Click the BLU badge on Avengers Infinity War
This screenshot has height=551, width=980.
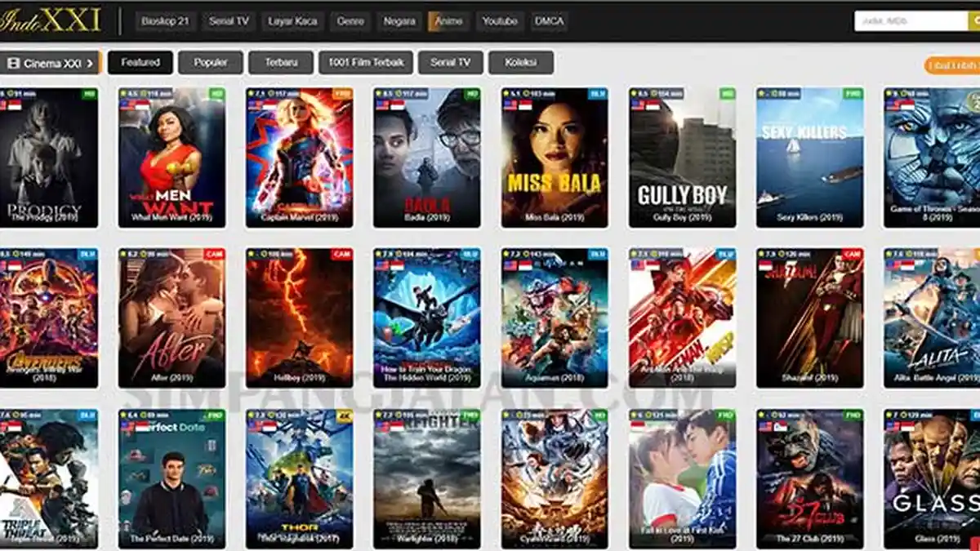(89, 255)
